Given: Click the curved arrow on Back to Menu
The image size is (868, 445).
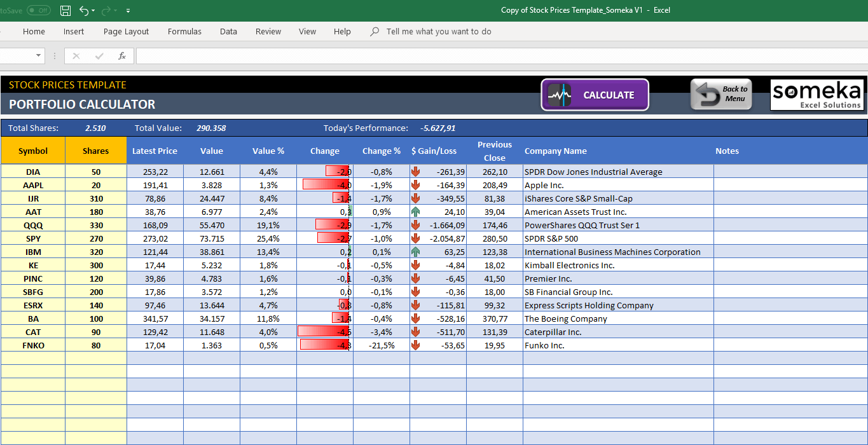Looking at the screenshot, I should [706, 94].
